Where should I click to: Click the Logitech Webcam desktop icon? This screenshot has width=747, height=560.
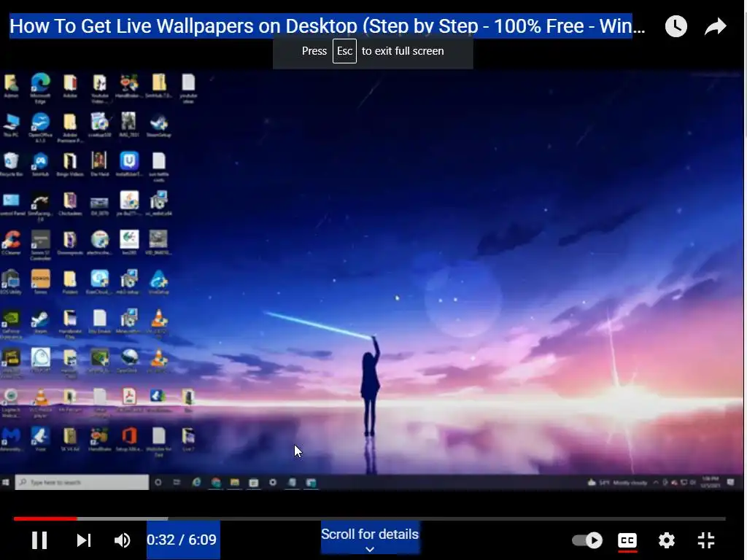click(x=11, y=402)
